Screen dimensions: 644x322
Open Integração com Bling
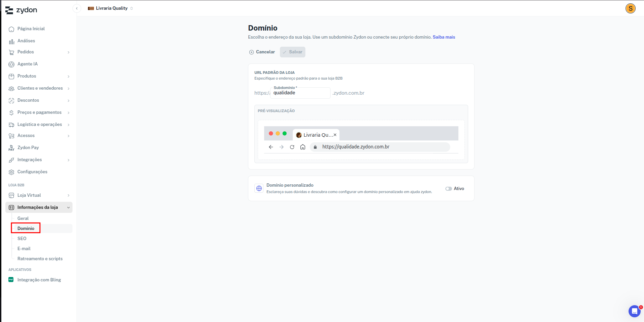39,280
